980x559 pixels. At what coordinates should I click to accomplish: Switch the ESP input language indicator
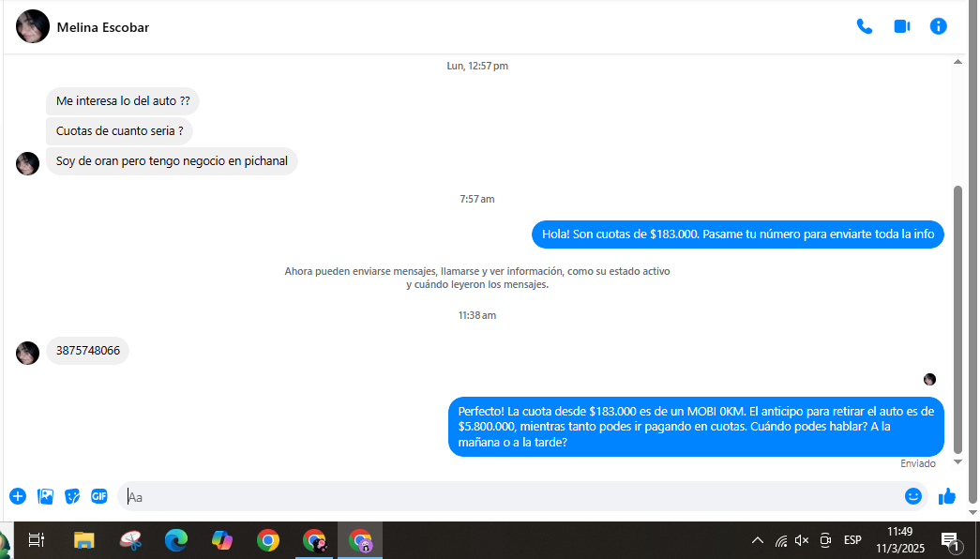tap(852, 540)
